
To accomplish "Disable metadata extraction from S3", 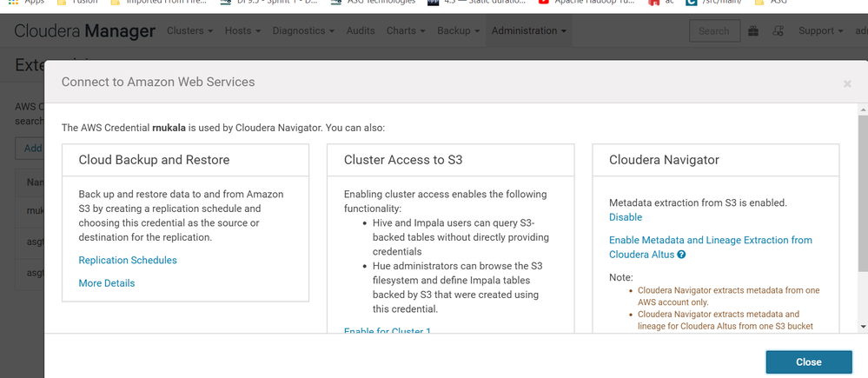I will 626,217.
